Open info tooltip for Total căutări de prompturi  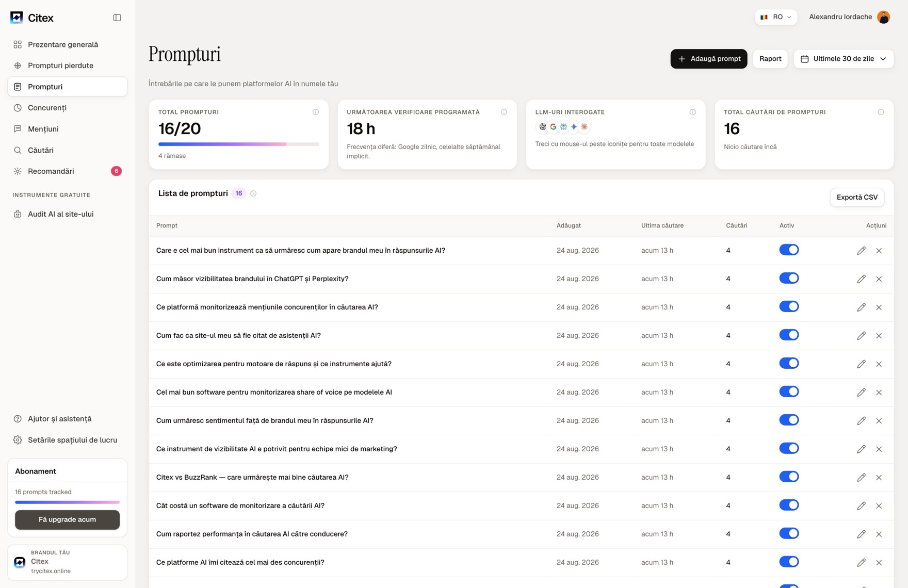point(881,112)
